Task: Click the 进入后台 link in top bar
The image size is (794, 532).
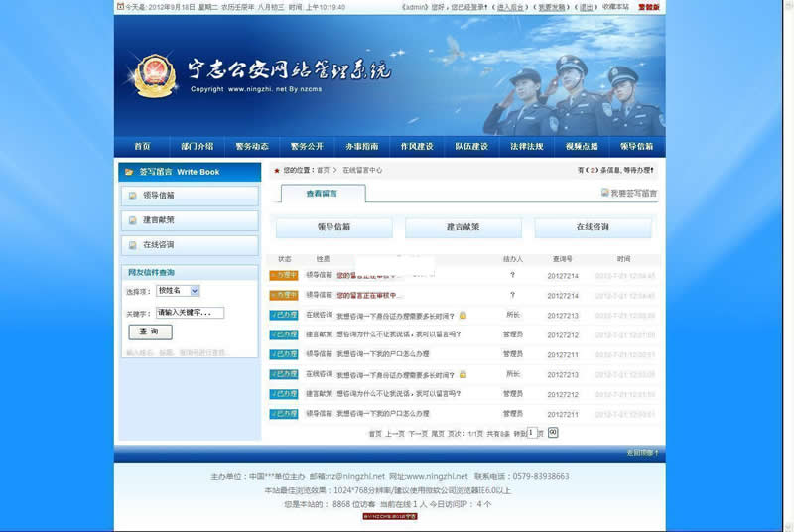Action: (x=510, y=7)
